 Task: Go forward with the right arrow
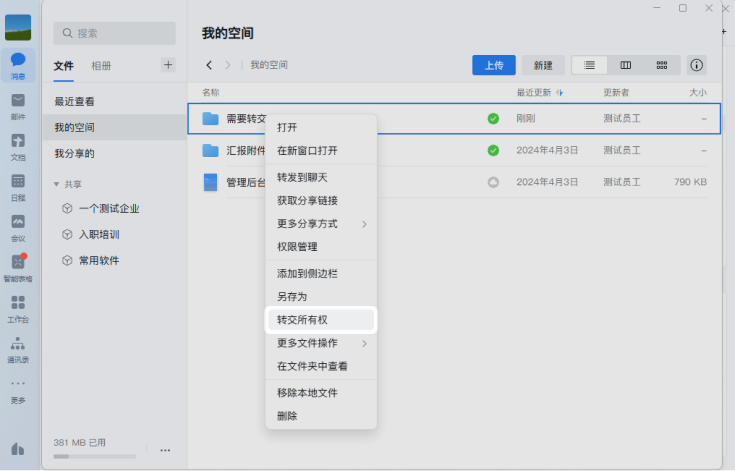pyautogui.click(x=228, y=65)
